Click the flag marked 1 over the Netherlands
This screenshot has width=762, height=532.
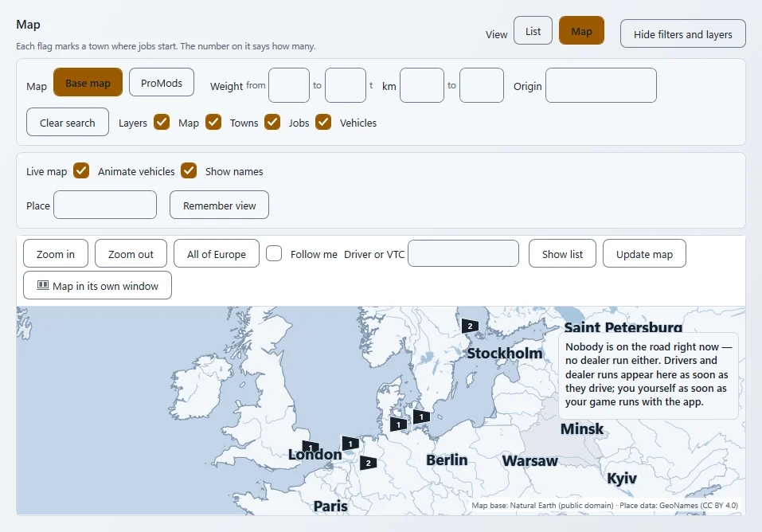pyautogui.click(x=350, y=444)
